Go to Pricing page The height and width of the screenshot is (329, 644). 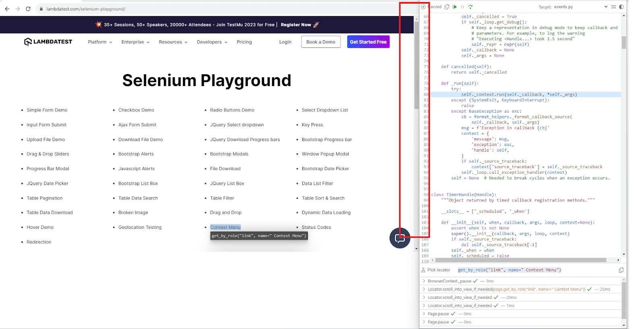[x=244, y=42]
